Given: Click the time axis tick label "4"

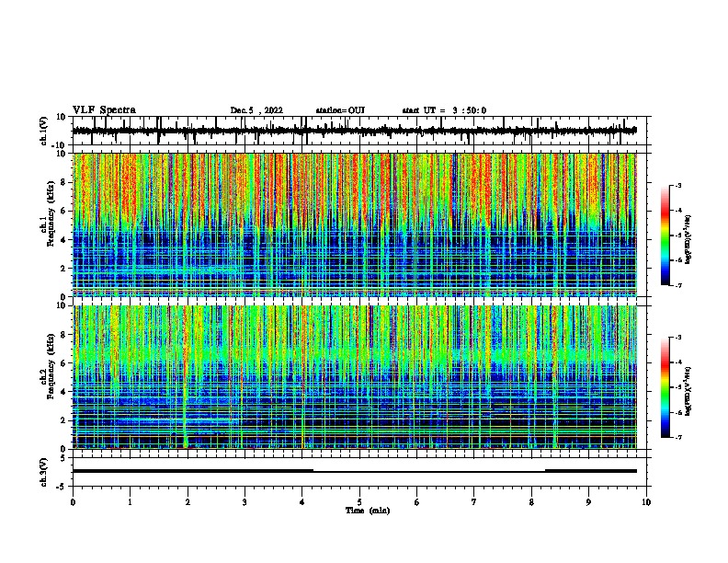Looking at the screenshot, I should (302, 502).
